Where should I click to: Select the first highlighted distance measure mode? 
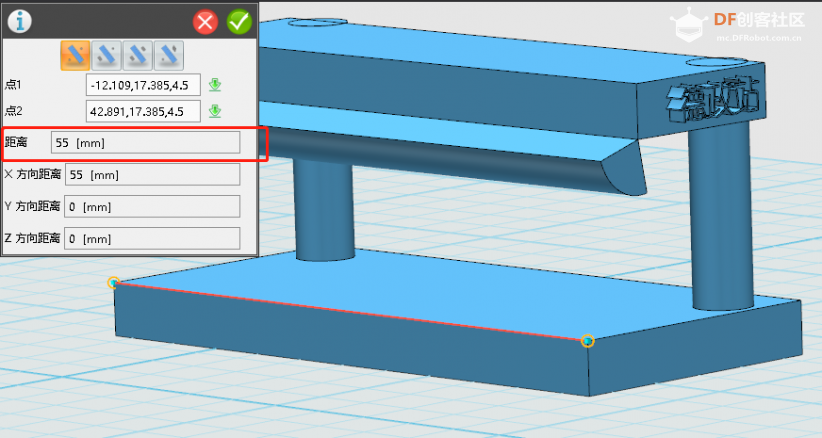tap(75, 55)
